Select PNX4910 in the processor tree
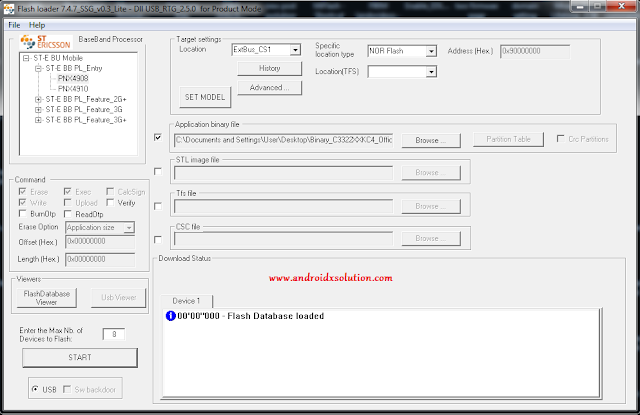The image size is (640, 415). [x=73, y=89]
